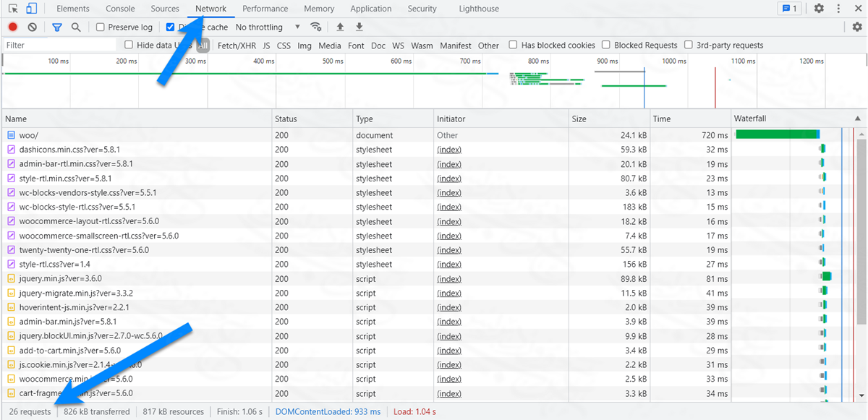The height and width of the screenshot is (420, 868).
Task: Open the Lighthouse tab
Action: 479,9
